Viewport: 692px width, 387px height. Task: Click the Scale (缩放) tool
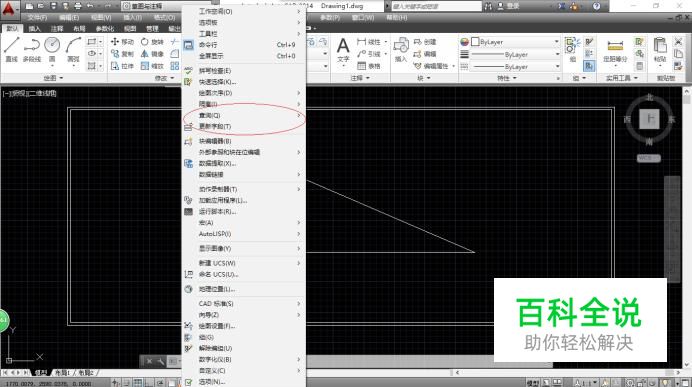click(x=152, y=66)
